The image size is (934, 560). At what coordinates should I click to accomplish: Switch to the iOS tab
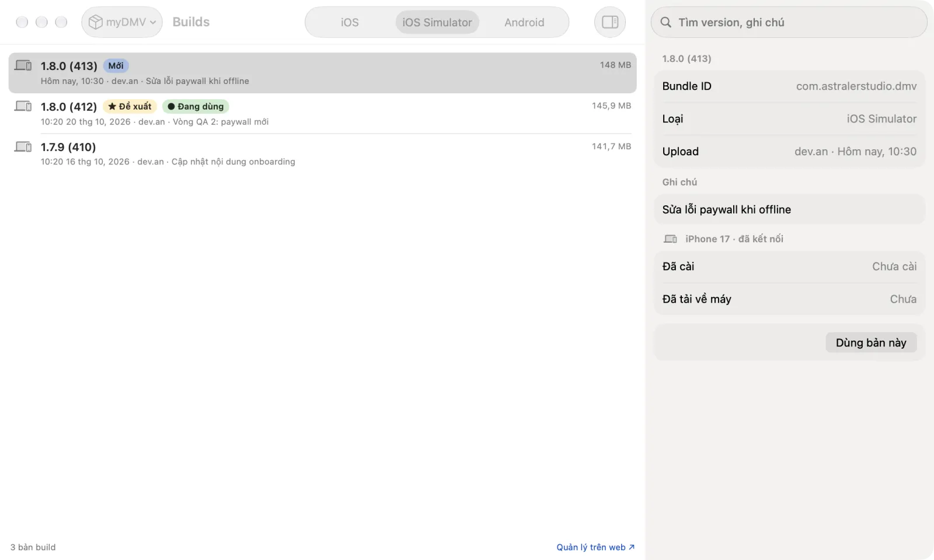(350, 22)
